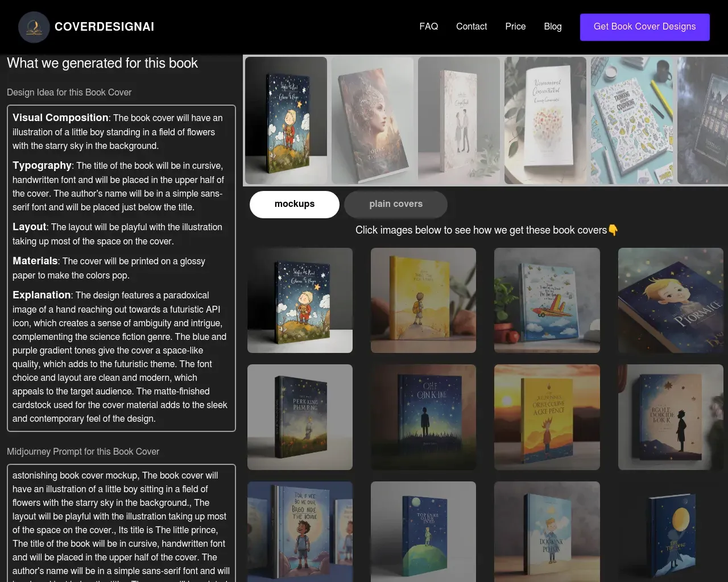
Task: Open grid image with sunset background book
Action: click(547, 417)
